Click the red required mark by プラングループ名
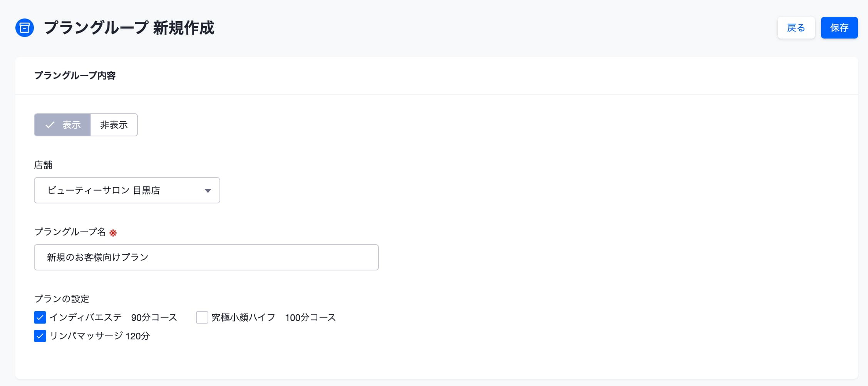This screenshot has width=868, height=386. 113,233
